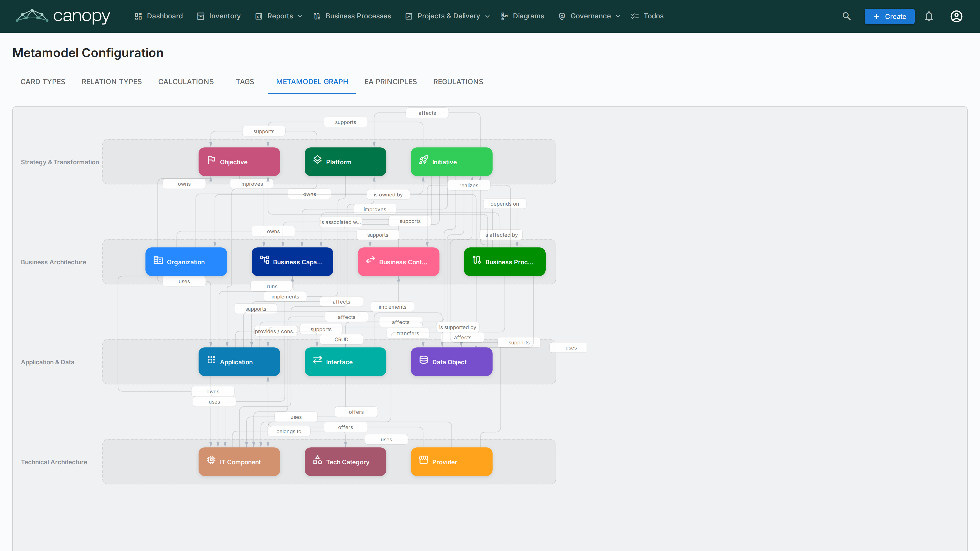Select the Business Context node

tap(399, 262)
